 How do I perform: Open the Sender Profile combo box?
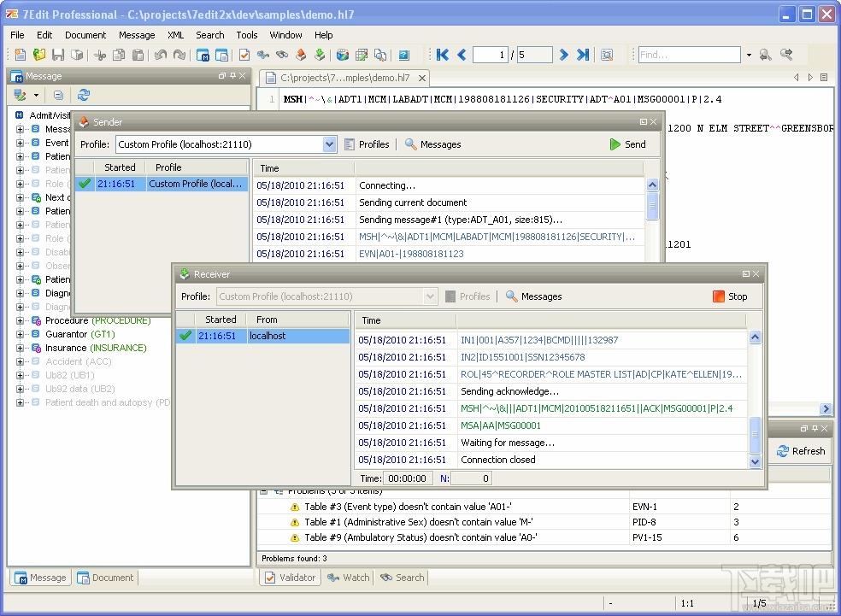[226, 144]
